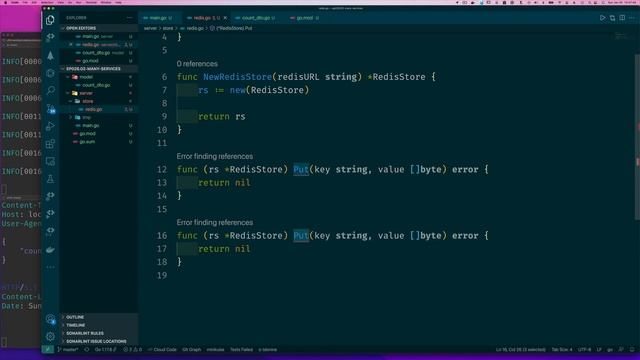Click the line and column indicator
Screen dimensions: 640x360
(x=520, y=350)
